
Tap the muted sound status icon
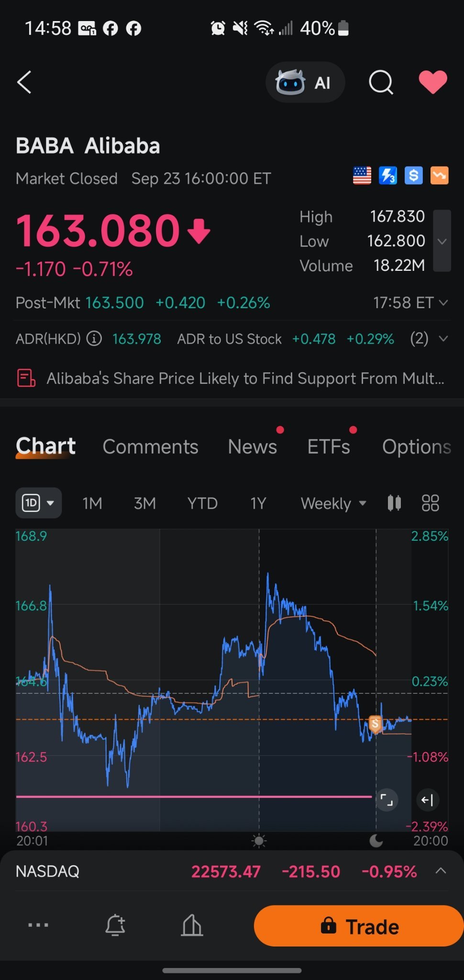(240, 28)
